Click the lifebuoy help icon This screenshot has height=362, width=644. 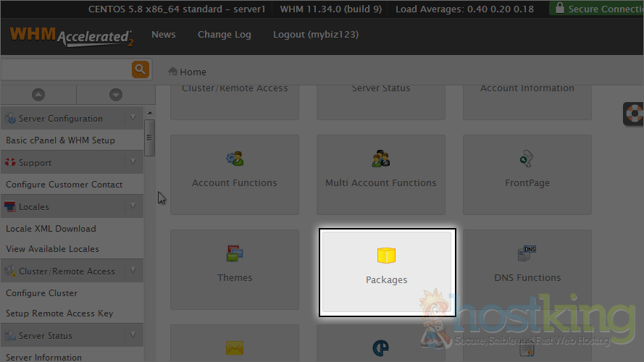pyautogui.click(x=635, y=114)
